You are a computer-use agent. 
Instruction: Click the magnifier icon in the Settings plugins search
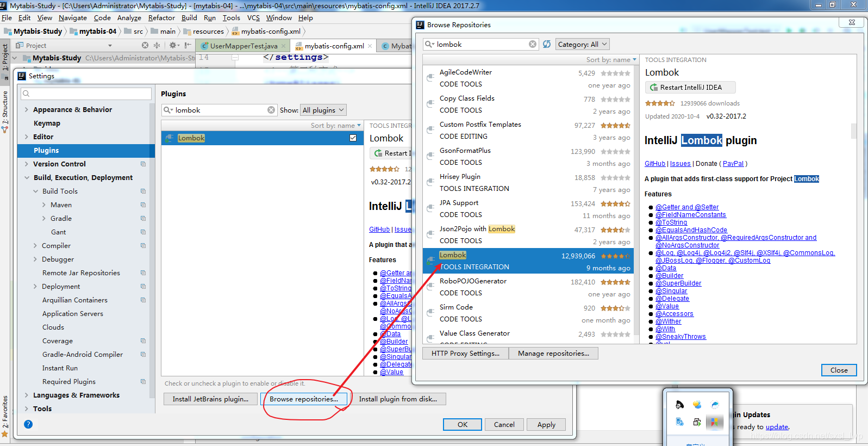pyautogui.click(x=168, y=110)
